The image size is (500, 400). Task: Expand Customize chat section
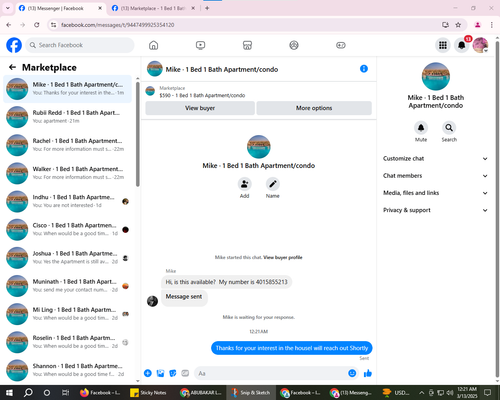(435, 159)
